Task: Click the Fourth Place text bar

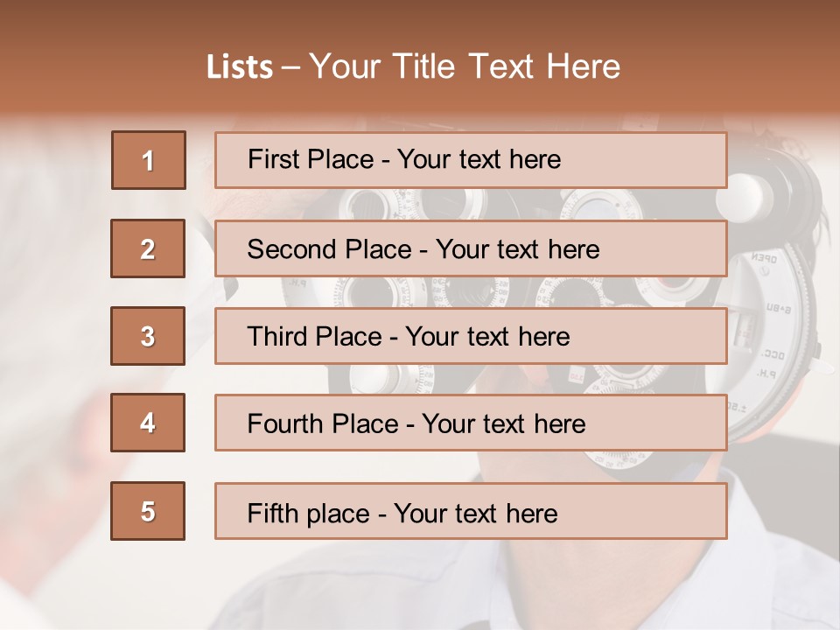Action: tap(471, 423)
